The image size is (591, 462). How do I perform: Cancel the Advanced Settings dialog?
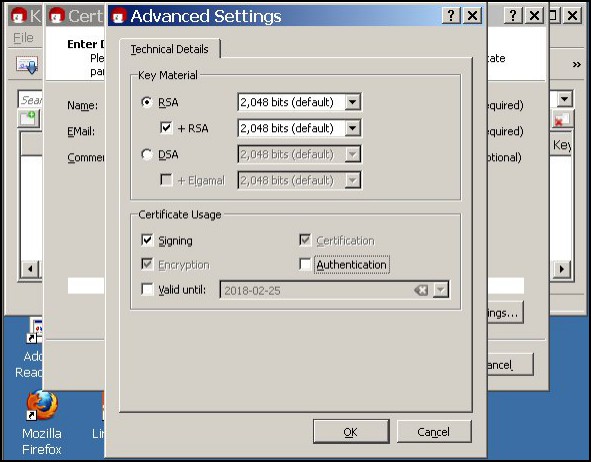433,432
